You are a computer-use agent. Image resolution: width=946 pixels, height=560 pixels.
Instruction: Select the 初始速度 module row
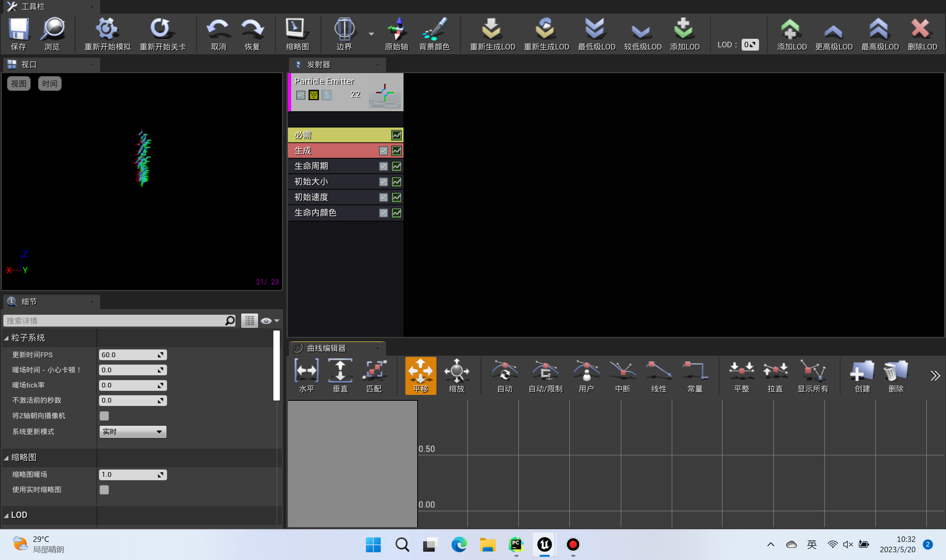(x=346, y=197)
